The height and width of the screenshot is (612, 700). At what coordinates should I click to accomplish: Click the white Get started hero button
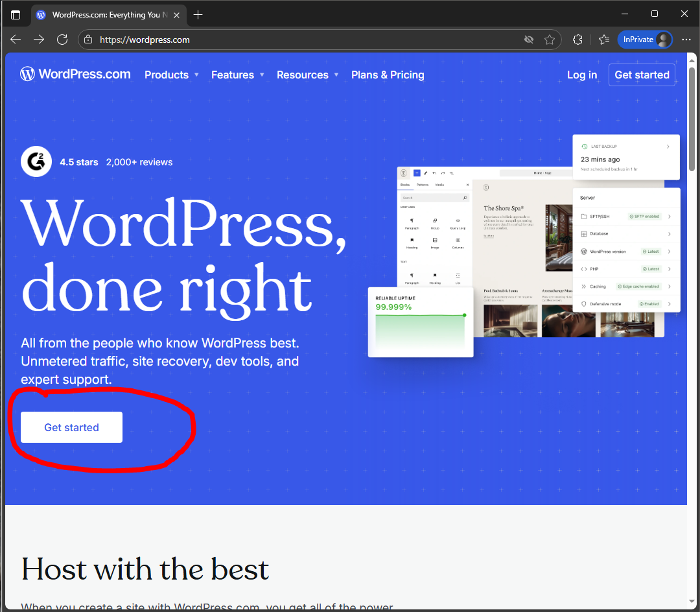point(71,427)
